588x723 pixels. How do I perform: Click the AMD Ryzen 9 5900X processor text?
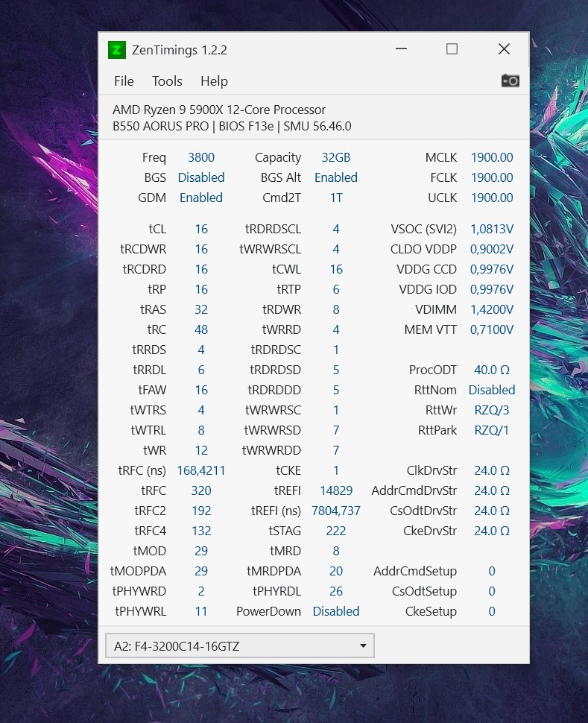click(219, 110)
